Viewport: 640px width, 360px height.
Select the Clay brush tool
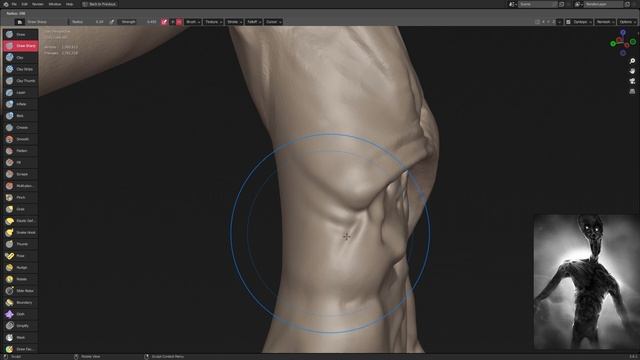point(20,58)
